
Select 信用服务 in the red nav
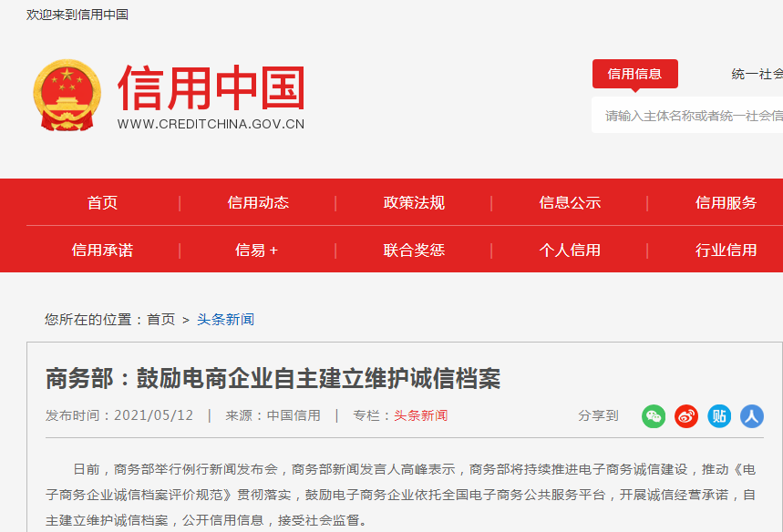pos(726,202)
